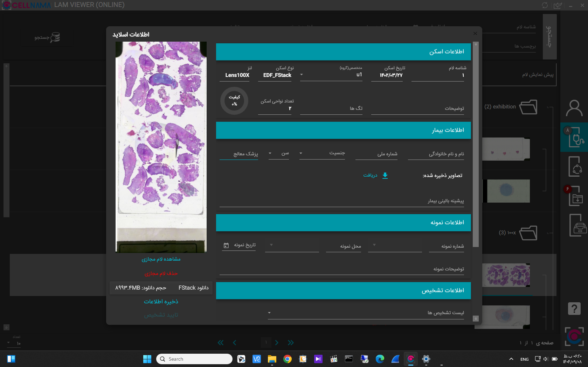
Task: Click the refresh icon in the title bar
Action: pos(545,5)
